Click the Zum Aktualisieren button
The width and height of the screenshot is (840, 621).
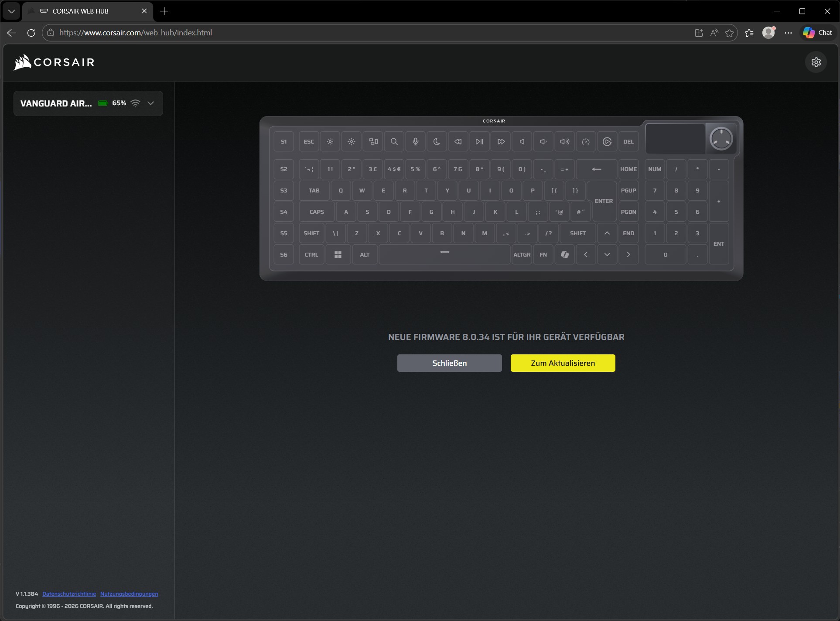pyautogui.click(x=563, y=363)
